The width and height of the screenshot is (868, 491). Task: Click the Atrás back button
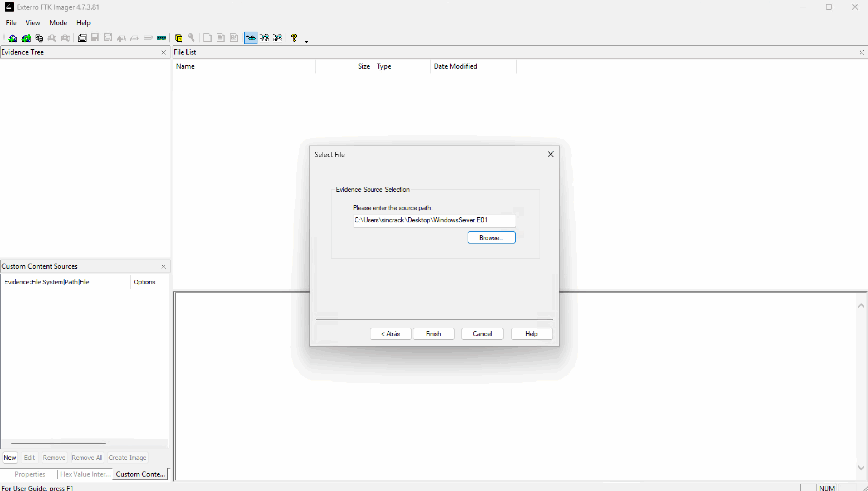point(391,334)
